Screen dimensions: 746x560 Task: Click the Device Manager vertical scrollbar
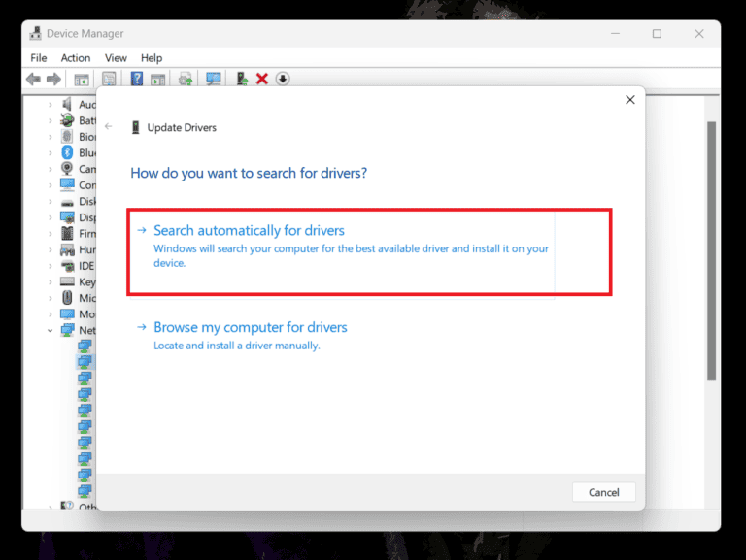coord(711,251)
